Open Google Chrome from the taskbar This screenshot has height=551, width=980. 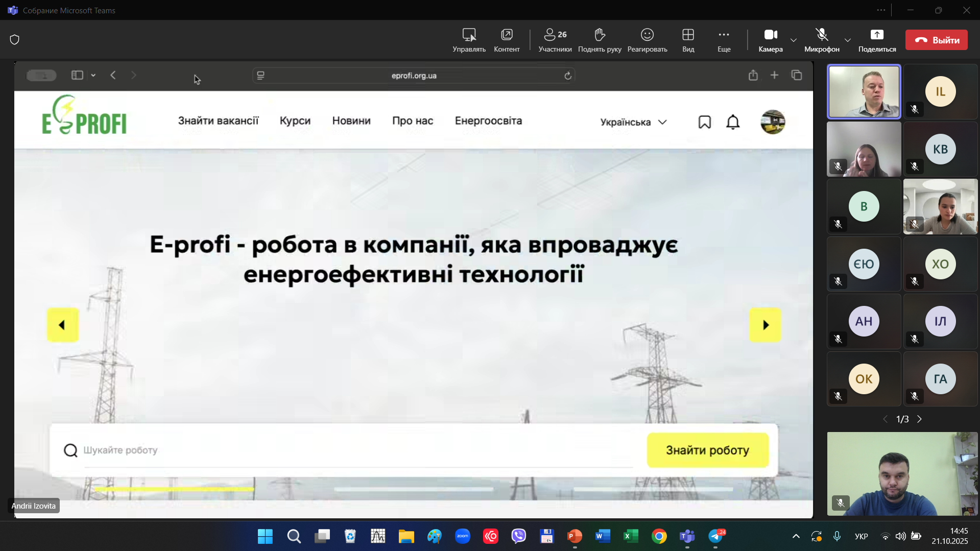(659, 536)
